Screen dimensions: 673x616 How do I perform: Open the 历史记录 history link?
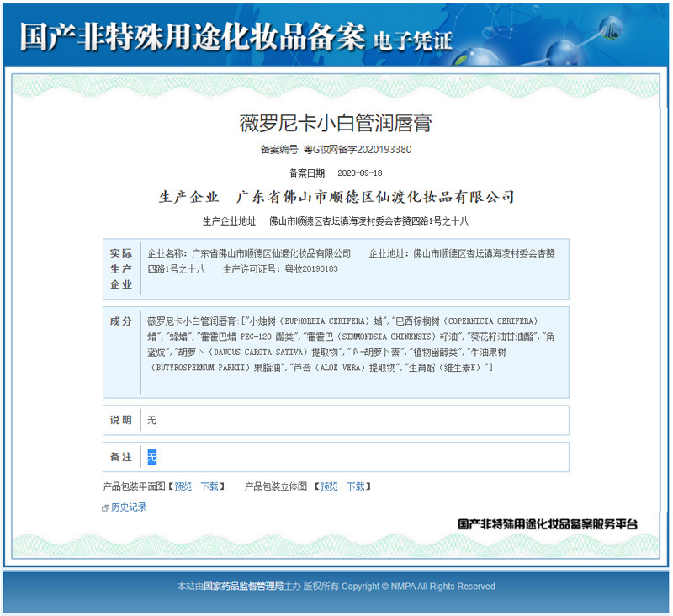129,507
